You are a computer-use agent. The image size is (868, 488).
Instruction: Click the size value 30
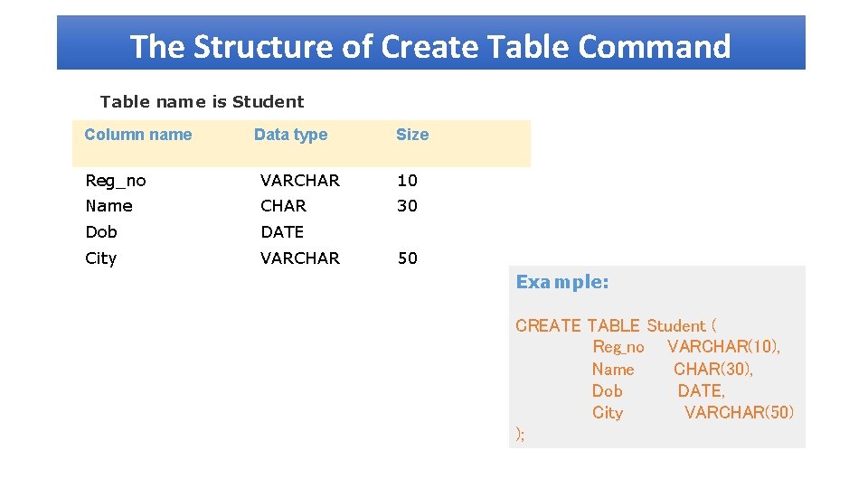point(407,206)
